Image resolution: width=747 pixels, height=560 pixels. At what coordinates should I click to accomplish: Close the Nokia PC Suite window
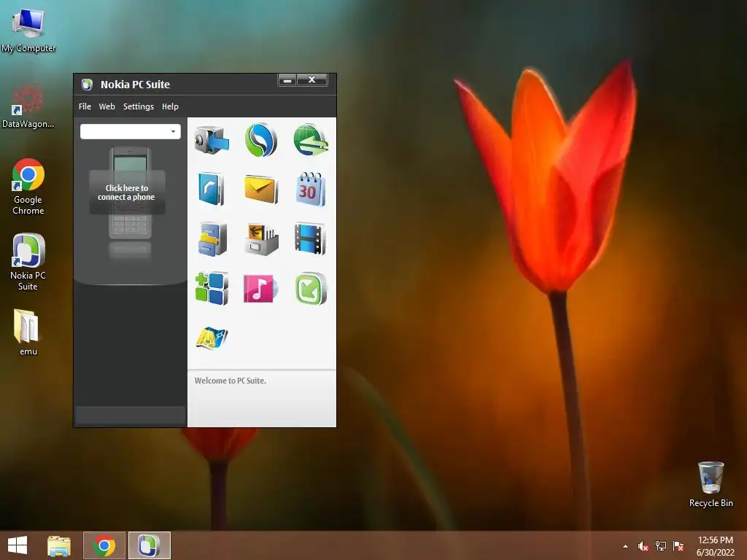click(312, 80)
